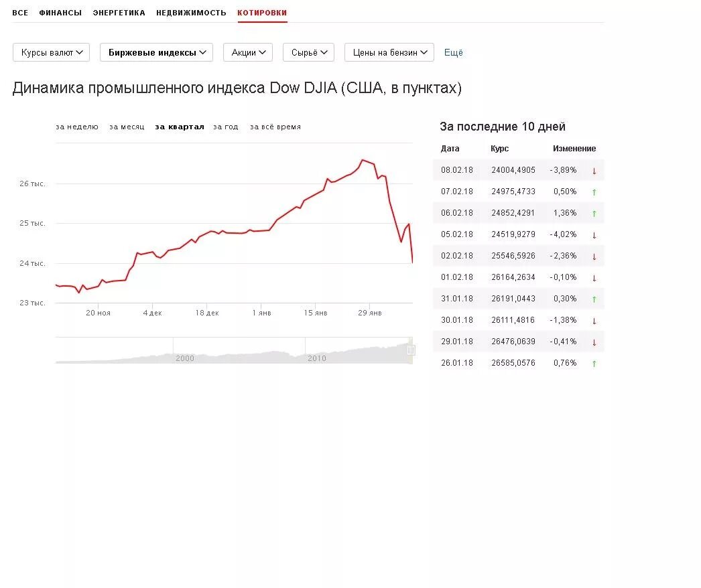This screenshot has width=701, height=588.
Task: Click the range navigator handle under the chart
Action: click(411, 350)
